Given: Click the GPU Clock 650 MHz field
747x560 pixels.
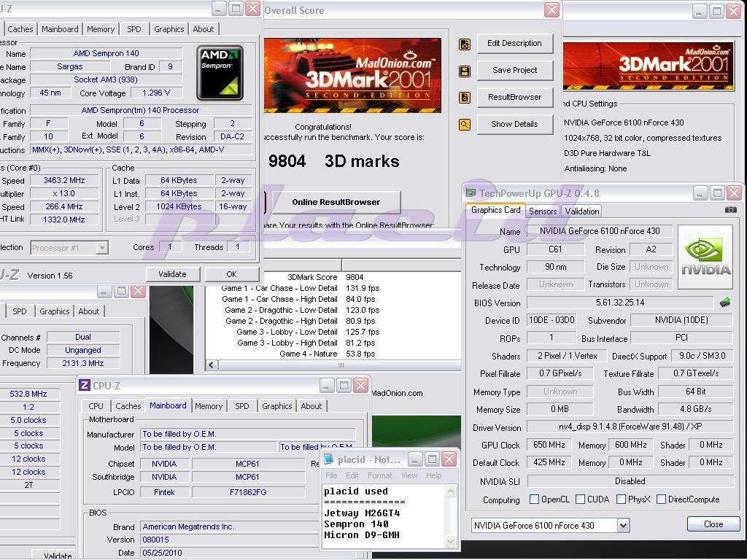Looking at the screenshot, I should click(549, 445).
